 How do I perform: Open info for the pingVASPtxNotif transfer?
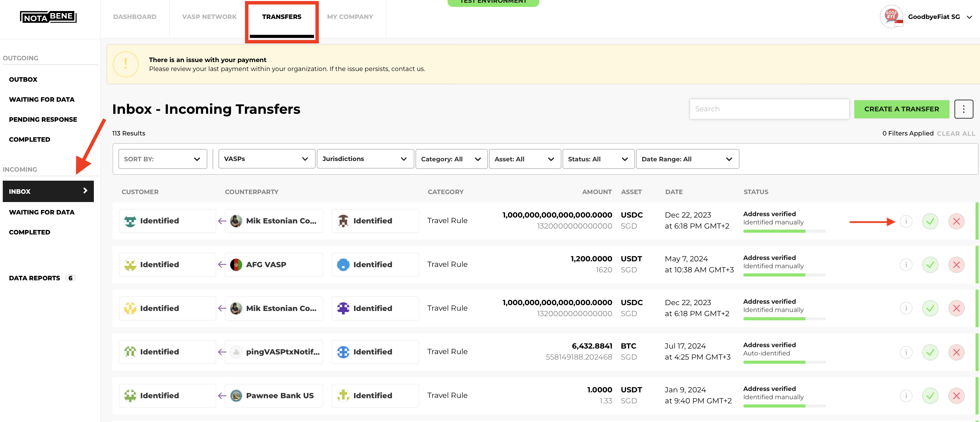click(906, 352)
